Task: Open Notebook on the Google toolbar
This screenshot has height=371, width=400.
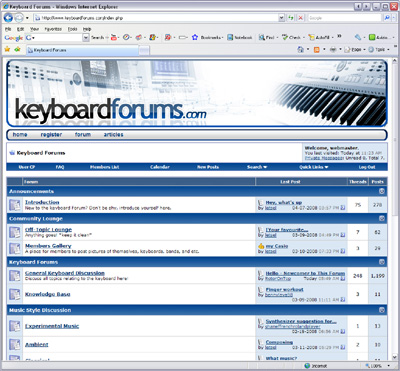Action: pos(240,37)
